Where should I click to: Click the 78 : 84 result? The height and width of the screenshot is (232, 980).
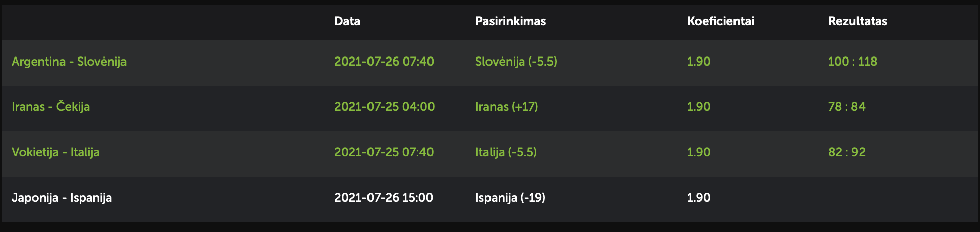click(x=847, y=107)
